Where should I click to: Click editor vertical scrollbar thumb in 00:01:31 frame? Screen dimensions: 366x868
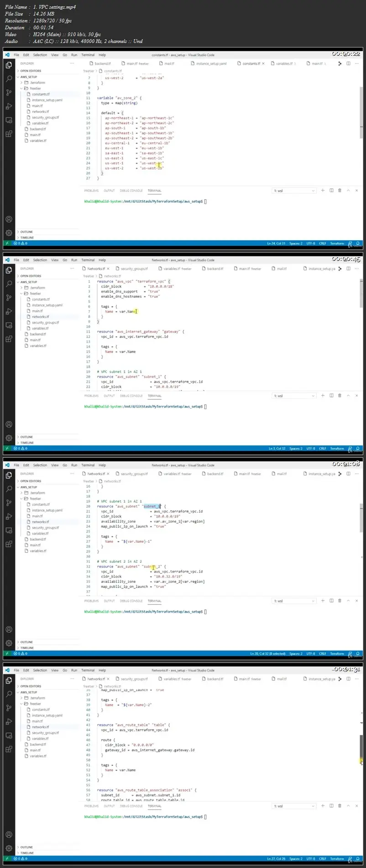(361, 750)
